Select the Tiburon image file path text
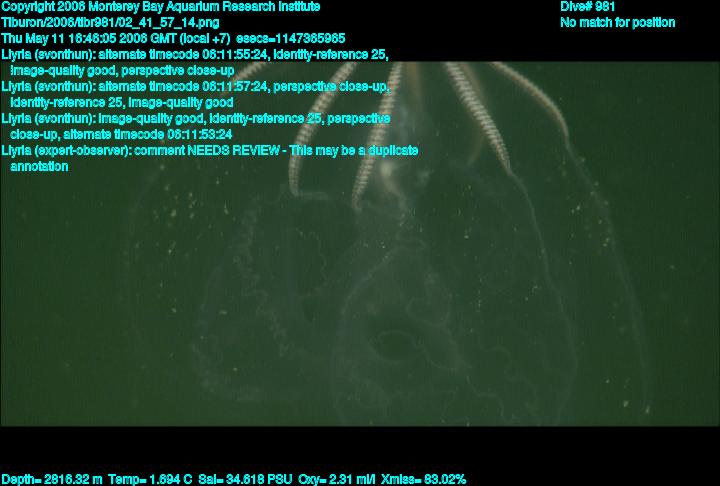This screenshot has width=720, height=486. (x=110, y=23)
